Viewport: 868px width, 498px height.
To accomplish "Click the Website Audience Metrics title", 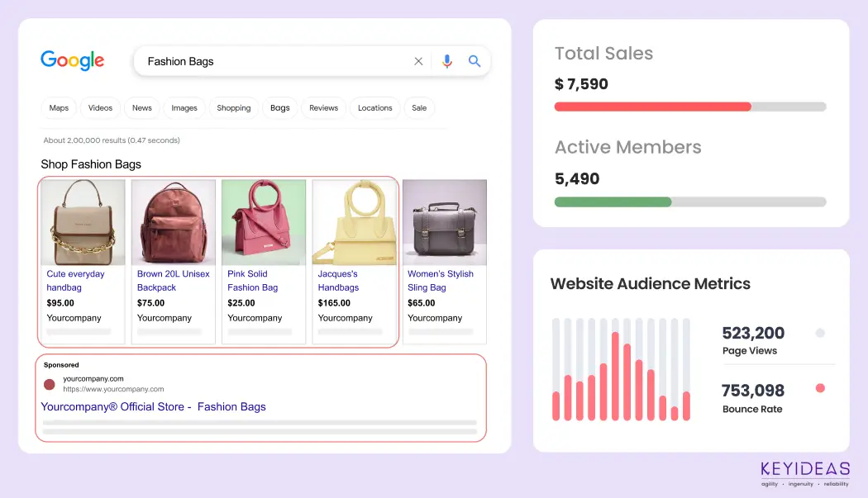I will pyautogui.click(x=651, y=284).
